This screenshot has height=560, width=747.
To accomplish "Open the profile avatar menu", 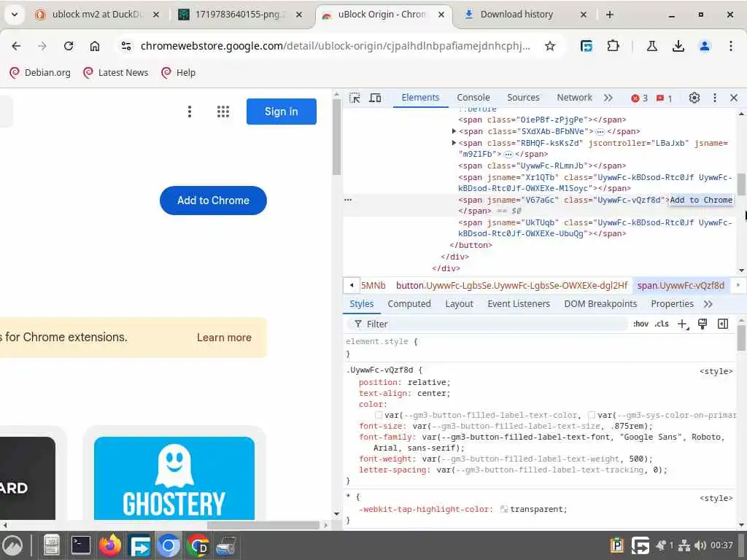I will tap(704, 46).
